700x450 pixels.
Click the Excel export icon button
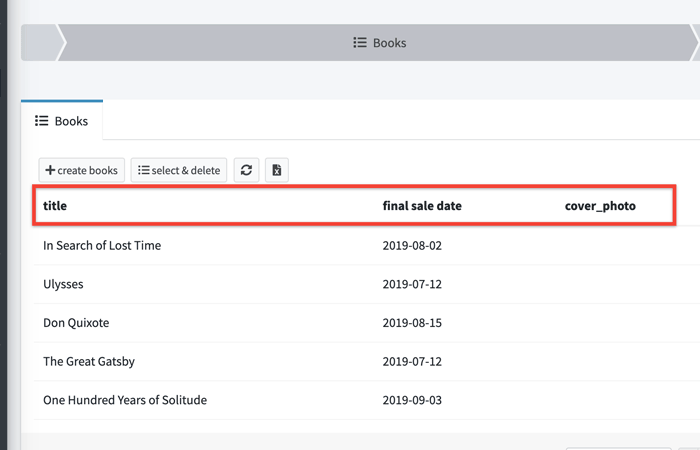click(x=277, y=170)
